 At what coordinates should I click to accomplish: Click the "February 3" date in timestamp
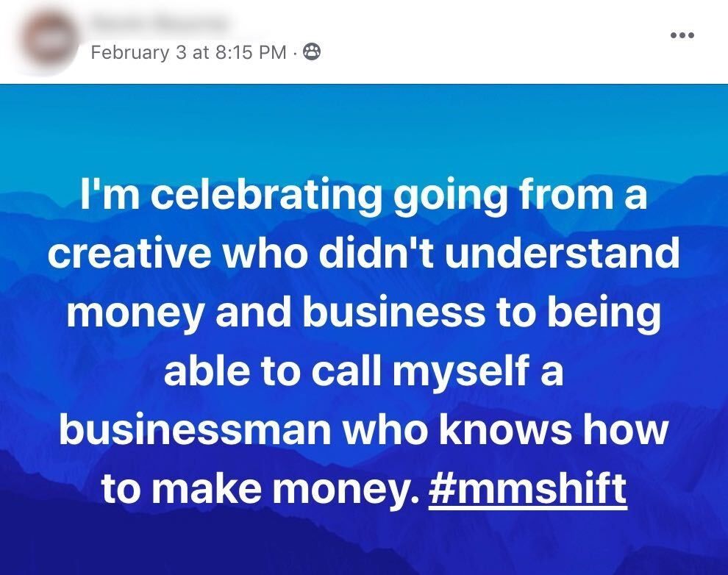pos(138,53)
